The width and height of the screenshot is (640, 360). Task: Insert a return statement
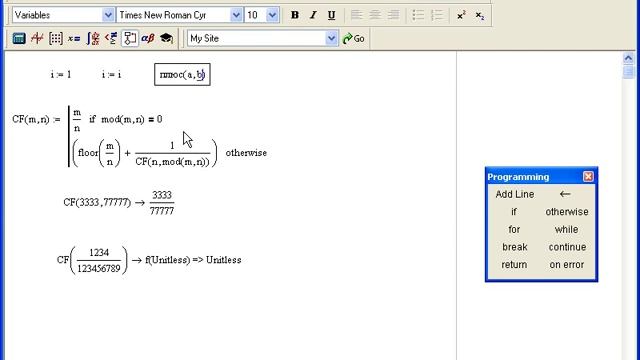[514, 264]
